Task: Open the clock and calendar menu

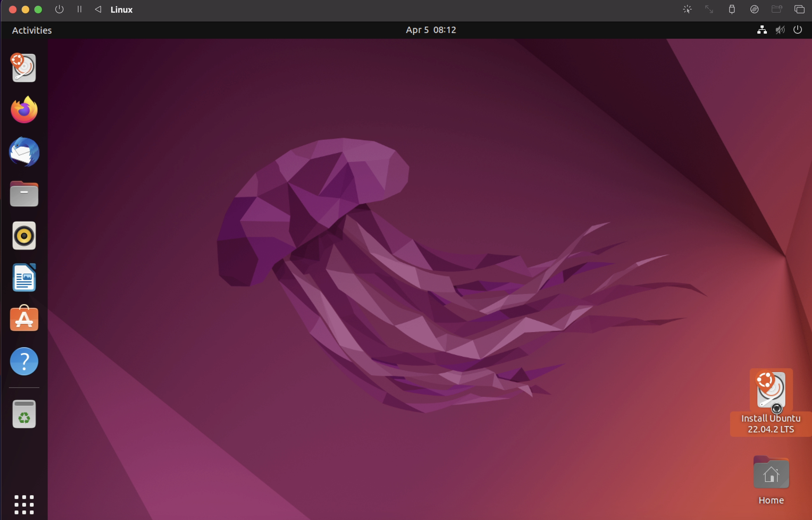Action: [430, 30]
